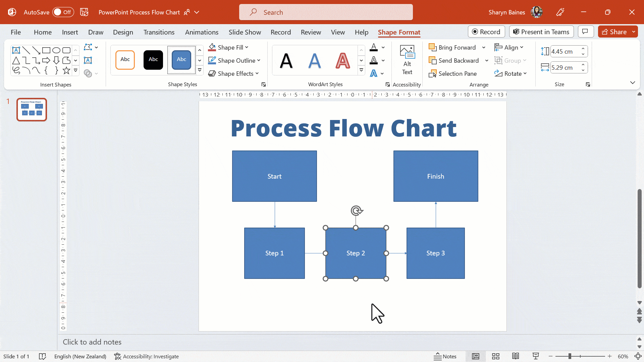Click Accessibility: Investigate in status bar
644x362 pixels.
coord(146,356)
